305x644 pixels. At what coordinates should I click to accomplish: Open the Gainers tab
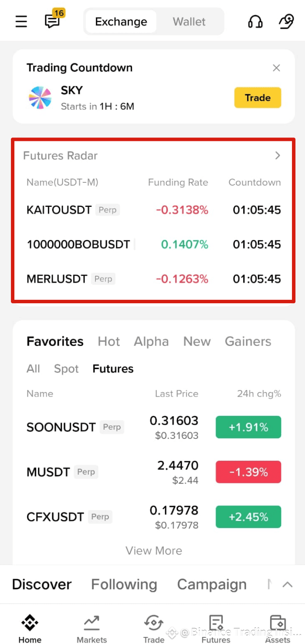(x=248, y=341)
